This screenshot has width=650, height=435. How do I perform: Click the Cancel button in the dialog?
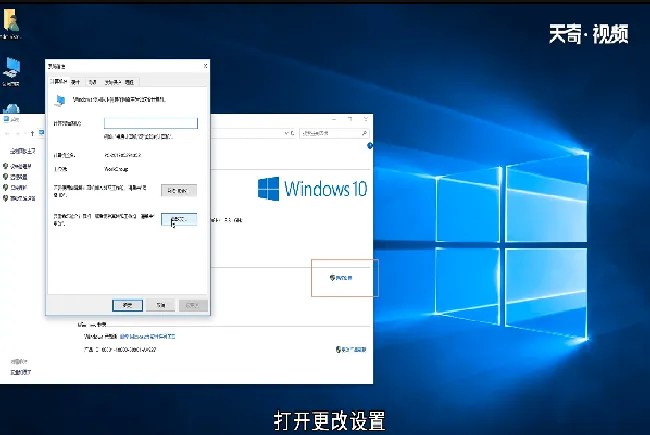(161, 306)
